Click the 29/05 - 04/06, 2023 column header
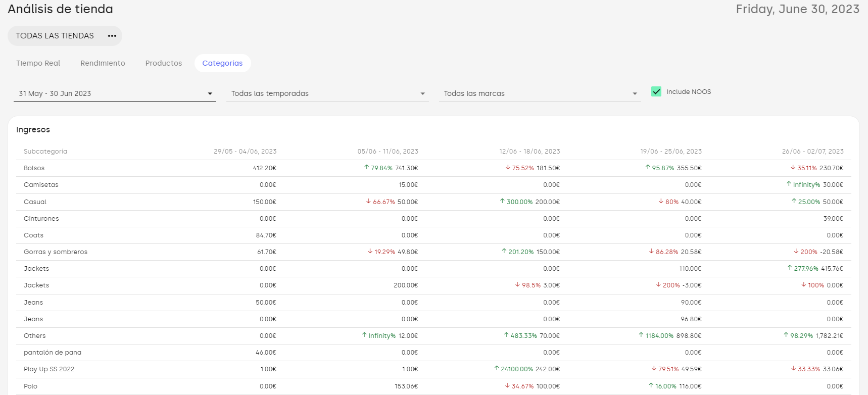868x395 pixels. point(245,152)
